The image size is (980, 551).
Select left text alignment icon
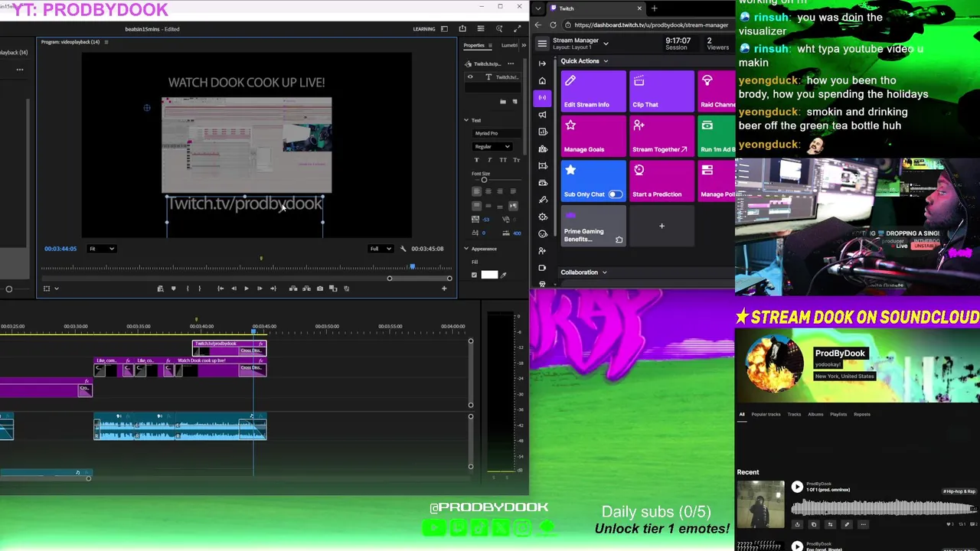tap(476, 191)
